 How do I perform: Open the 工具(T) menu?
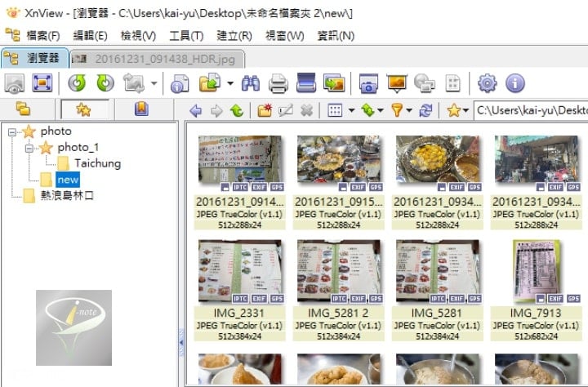pyautogui.click(x=186, y=36)
